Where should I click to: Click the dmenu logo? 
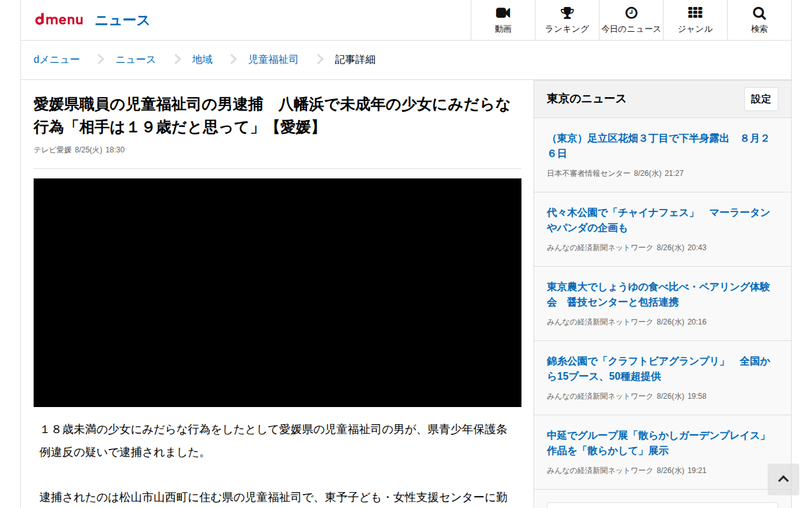[59, 20]
